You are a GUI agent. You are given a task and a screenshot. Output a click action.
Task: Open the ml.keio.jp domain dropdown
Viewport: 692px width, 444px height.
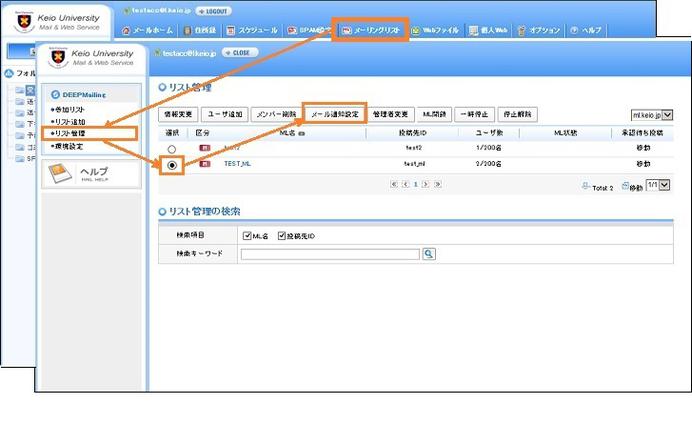click(652, 115)
